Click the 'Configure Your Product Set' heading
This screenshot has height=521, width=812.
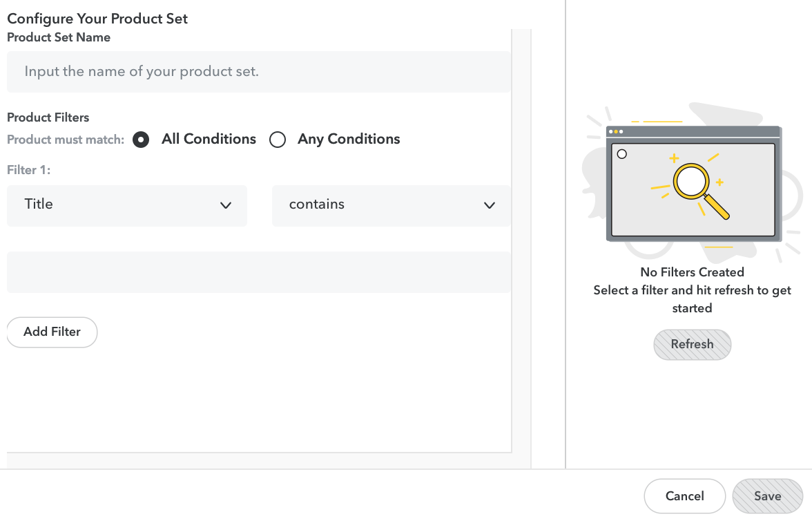pyautogui.click(x=97, y=19)
